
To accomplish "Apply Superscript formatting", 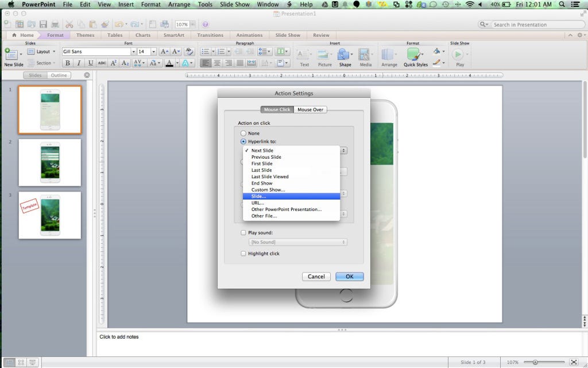I will tap(113, 63).
